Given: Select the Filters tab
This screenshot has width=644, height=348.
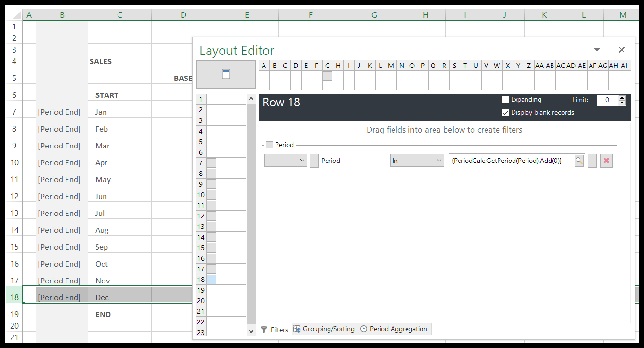Looking at the screenshot, I should [x=275, y=330].
